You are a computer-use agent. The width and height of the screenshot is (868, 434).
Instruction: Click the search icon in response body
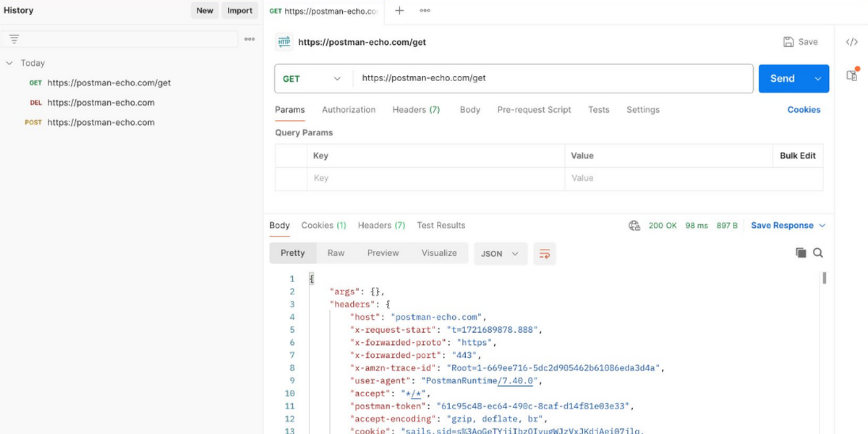[x=818, y=252]
